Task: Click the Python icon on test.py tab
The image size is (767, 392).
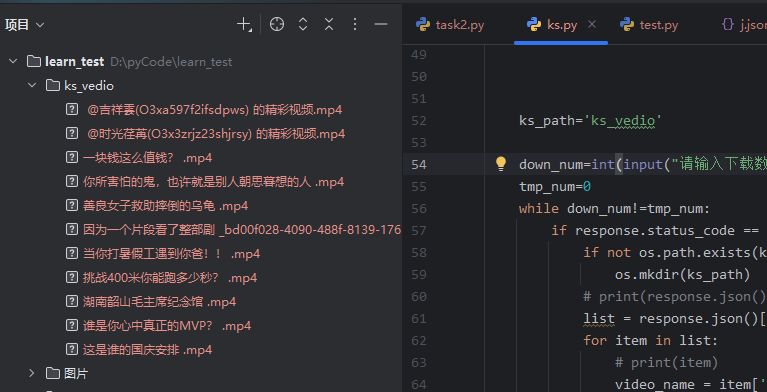Action: (627, 24)
